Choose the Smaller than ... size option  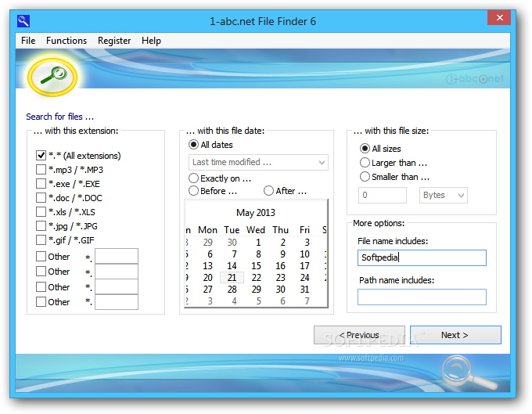click(365, 176)
